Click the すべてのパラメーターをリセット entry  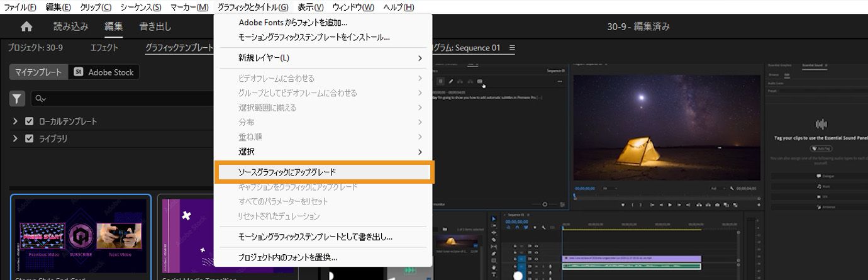323,201
